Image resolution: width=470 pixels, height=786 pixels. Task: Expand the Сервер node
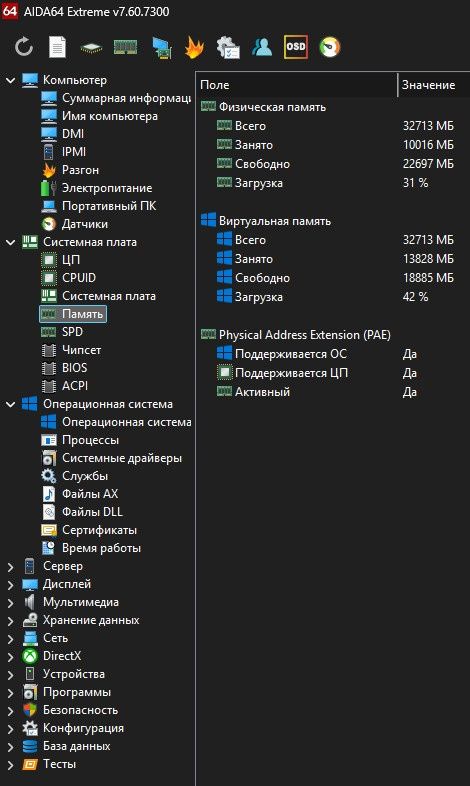[x=11, y=566]
